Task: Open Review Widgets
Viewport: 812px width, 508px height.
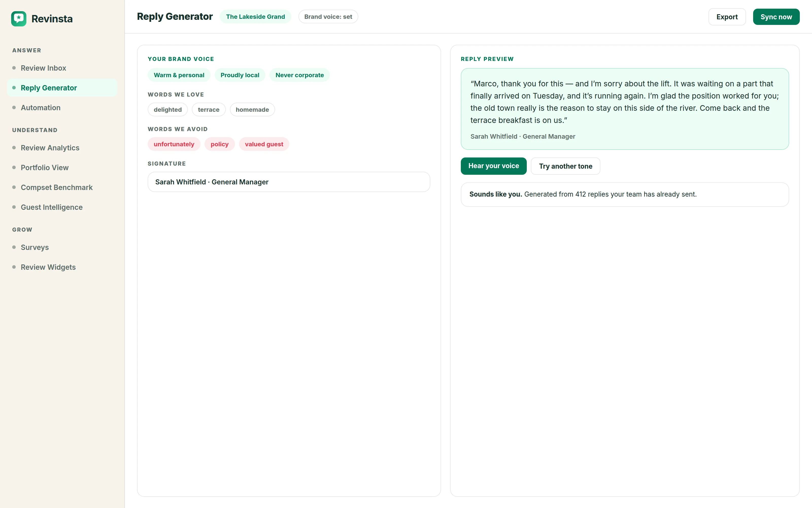Action: (x=62, y=267)
